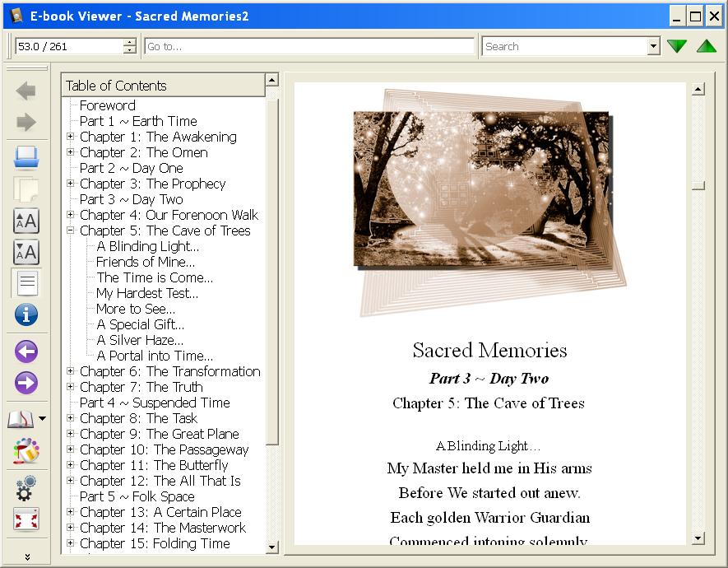
Task: Select The Time is Come... section
Action: (155, 277)
